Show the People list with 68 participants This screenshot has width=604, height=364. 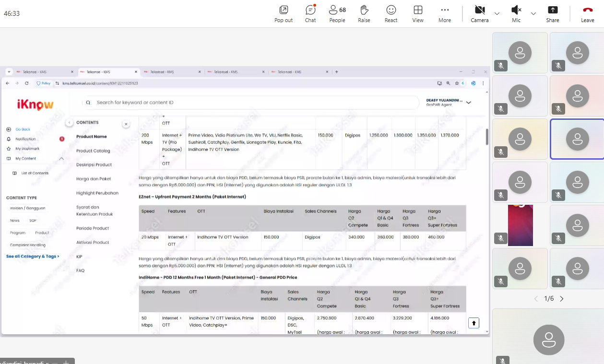point(337,14)
